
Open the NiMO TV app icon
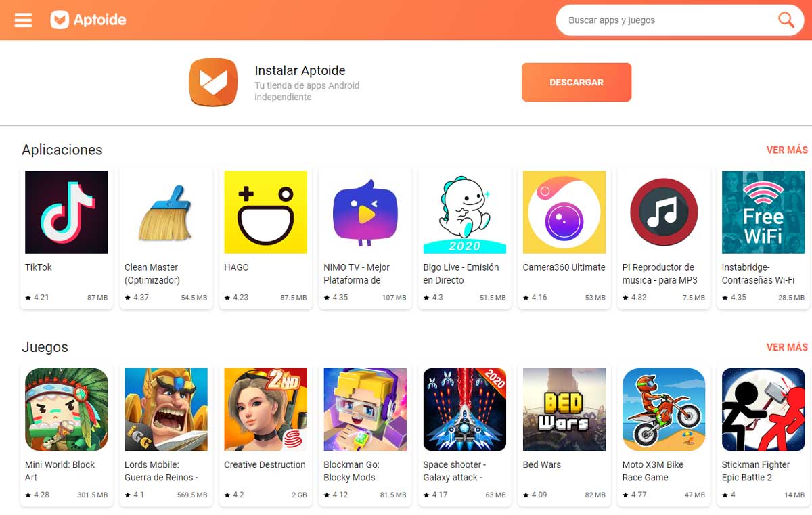tap(365, 212)
